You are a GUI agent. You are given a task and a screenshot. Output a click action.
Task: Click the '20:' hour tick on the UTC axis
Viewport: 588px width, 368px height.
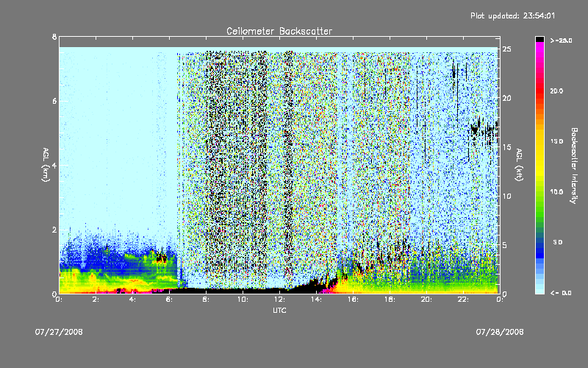[426, 300]
